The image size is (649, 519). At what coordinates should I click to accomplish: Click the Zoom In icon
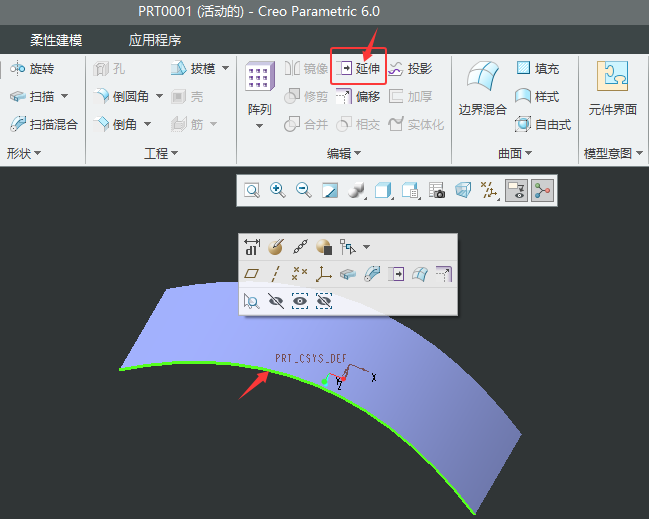tap(278, 191)
